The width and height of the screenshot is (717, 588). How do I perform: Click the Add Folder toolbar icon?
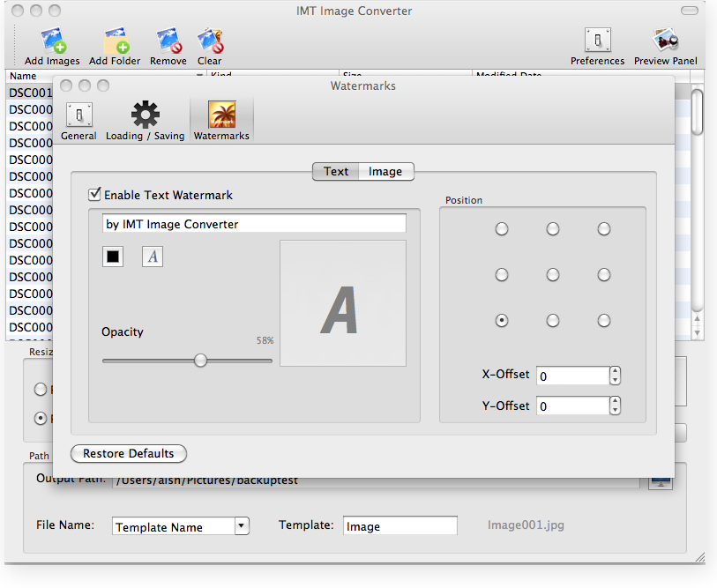pyautogui.click(x=115, y=46)
